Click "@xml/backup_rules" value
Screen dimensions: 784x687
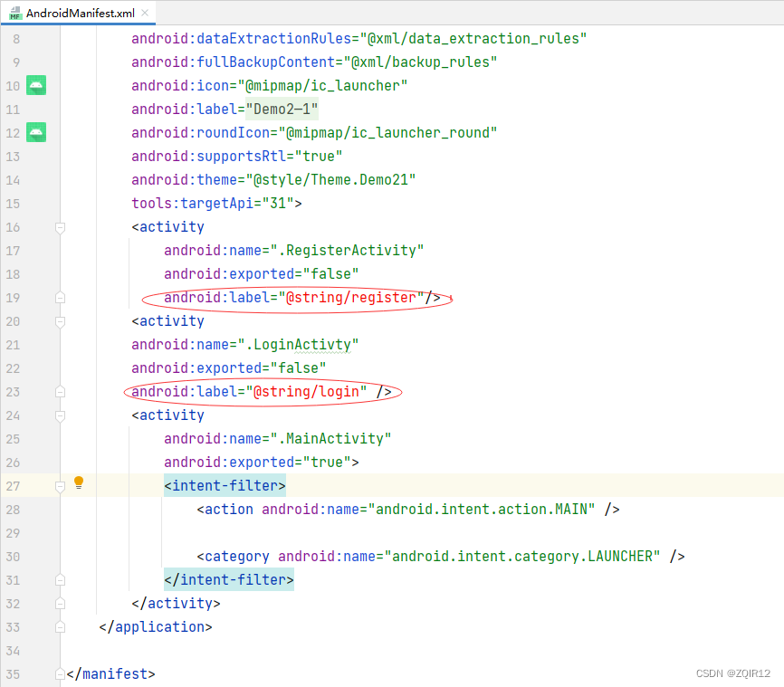pyautogui.click(x=420, y=62)
